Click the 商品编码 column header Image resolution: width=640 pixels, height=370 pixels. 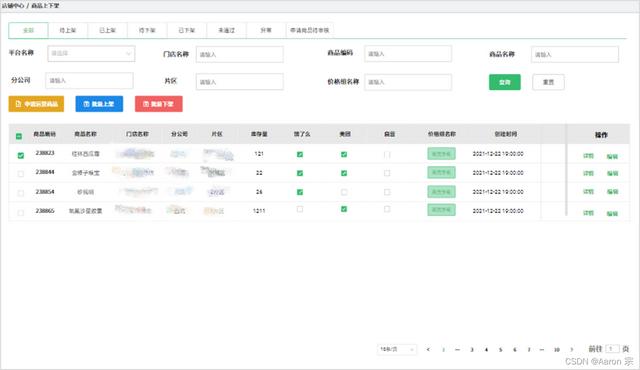44,134
